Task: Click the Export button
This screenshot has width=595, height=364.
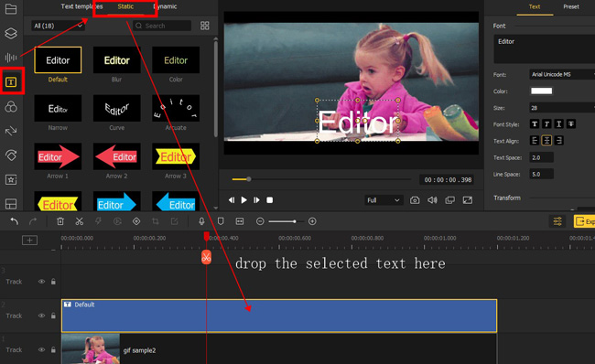Action: pyautogui.click(x=584, y=221)
